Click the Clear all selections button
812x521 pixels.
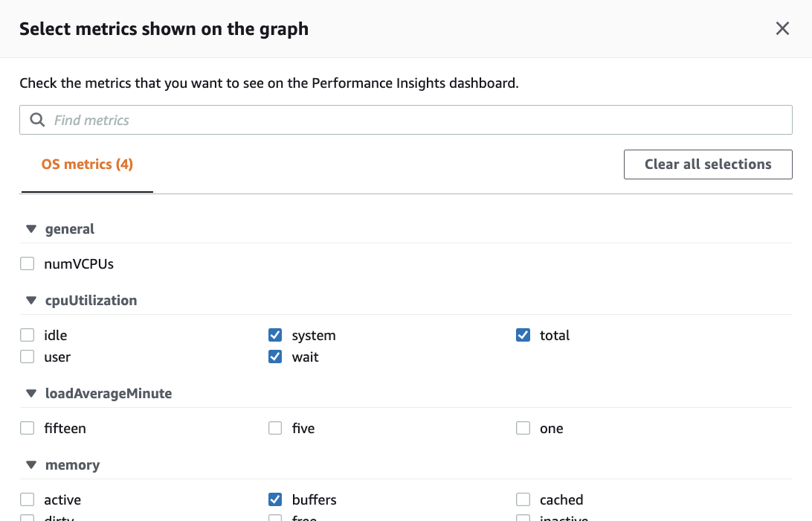tap(707, 164)
